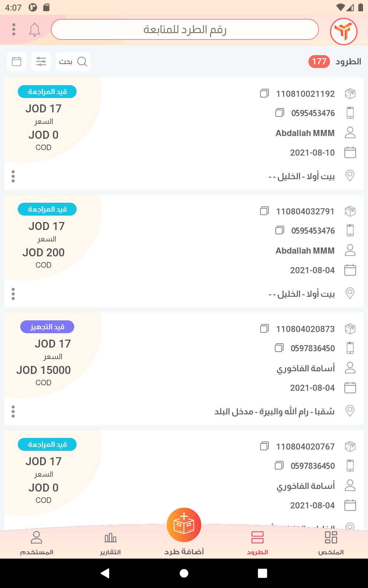Tap the orange app logo icon
This screenshot has width=368, height=588.
pos(343,31)
